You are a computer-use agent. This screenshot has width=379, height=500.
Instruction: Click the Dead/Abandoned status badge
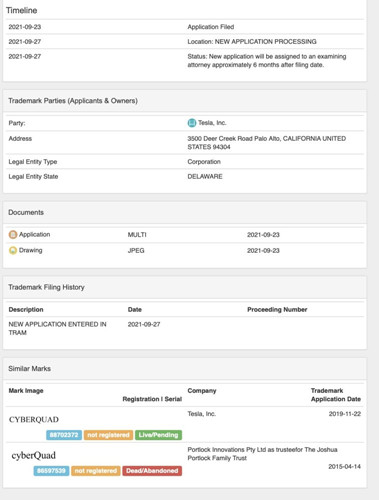point(152,471)
